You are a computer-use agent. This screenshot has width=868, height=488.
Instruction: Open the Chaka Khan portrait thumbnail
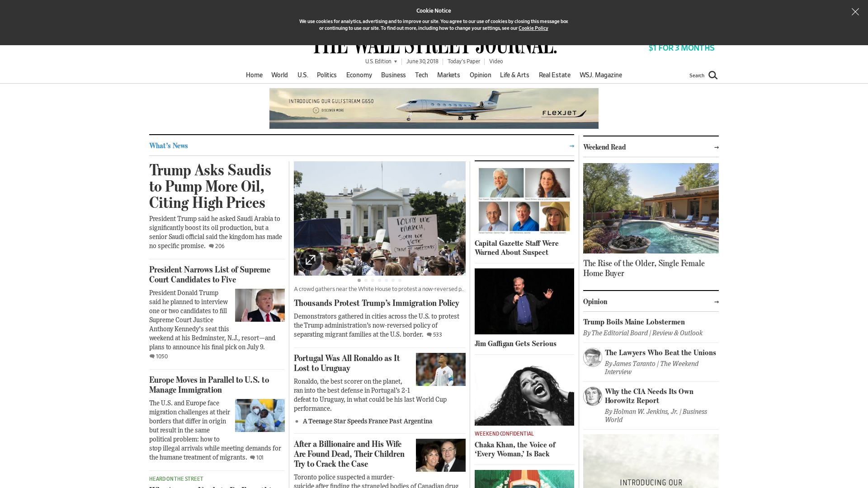524,393
